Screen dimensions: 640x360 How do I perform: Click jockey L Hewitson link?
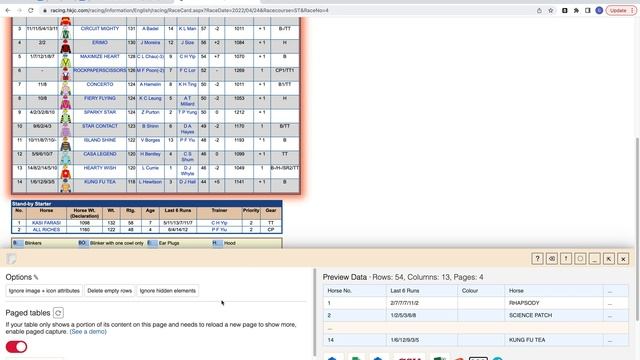(x=150, y=181)
